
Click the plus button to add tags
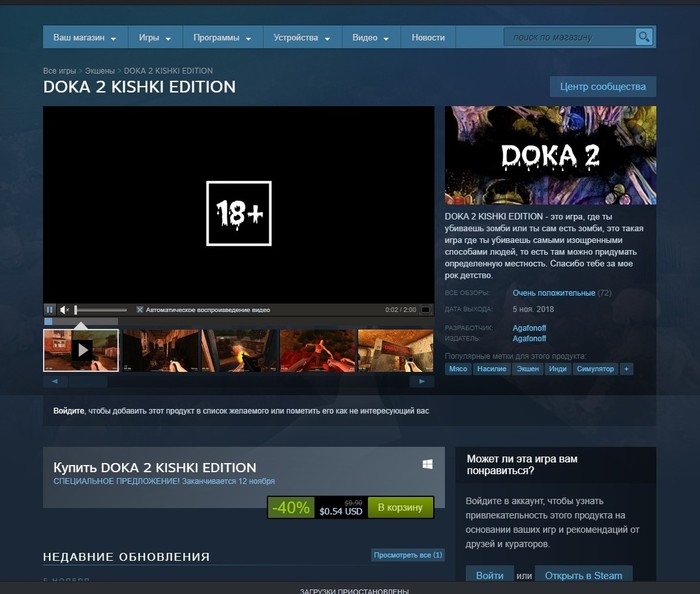[x=627, y=369]
